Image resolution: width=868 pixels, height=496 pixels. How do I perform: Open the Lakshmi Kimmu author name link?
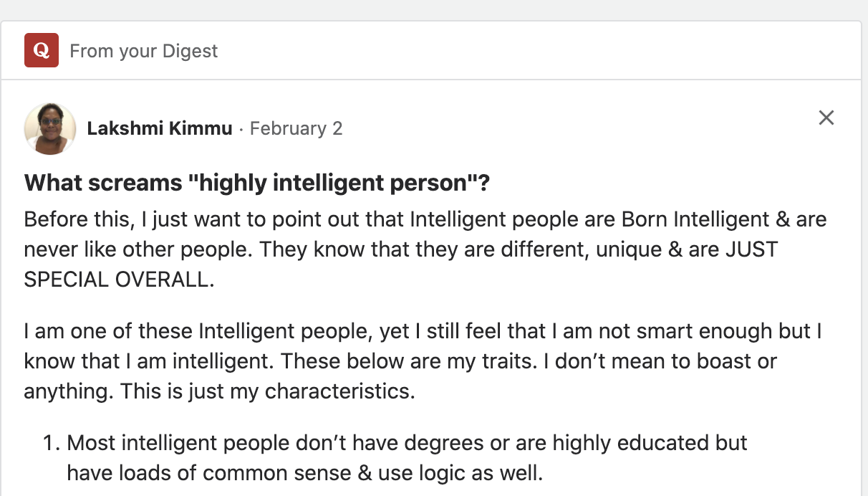160,128
